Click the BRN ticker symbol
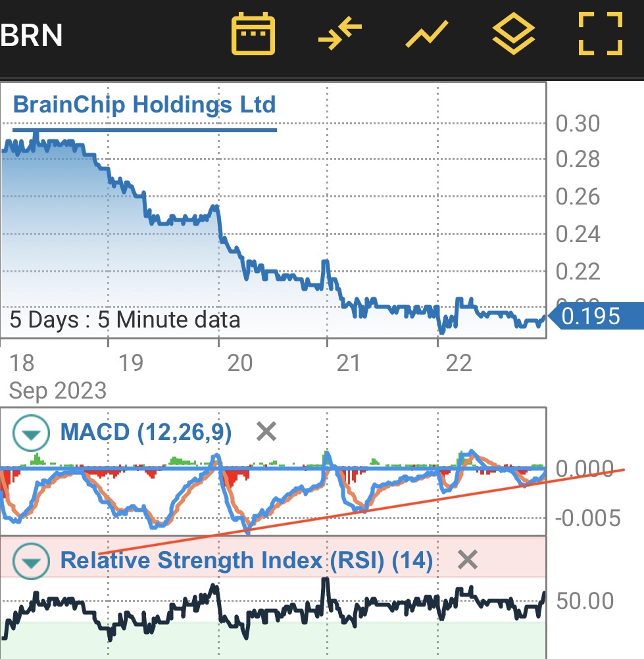 [x=32, y=36]
